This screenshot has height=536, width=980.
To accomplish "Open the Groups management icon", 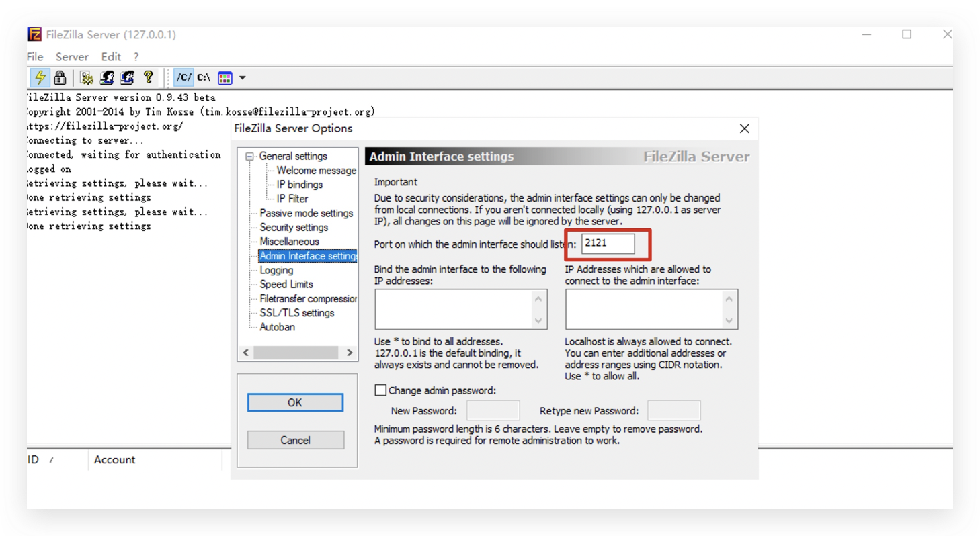I will [x=128, y=77].
